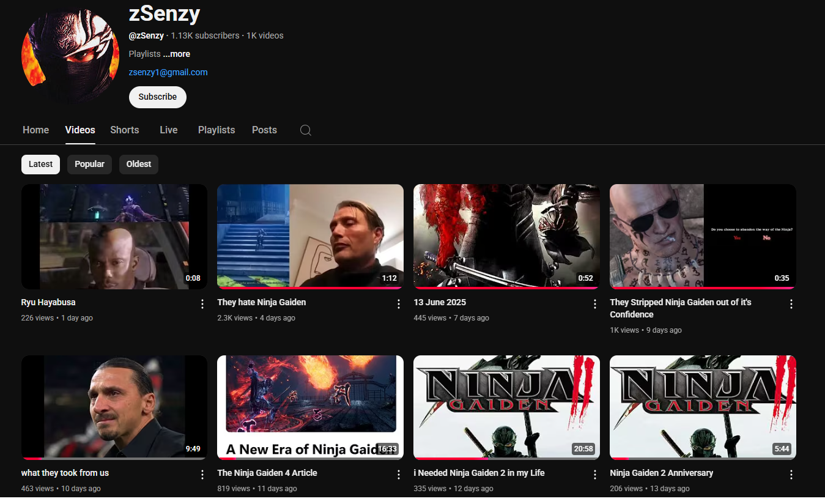Open the Ryu Hayabusa video title
Image resolution: width=825 pixels, height=504 pixels.
click(x=48, y=302)
